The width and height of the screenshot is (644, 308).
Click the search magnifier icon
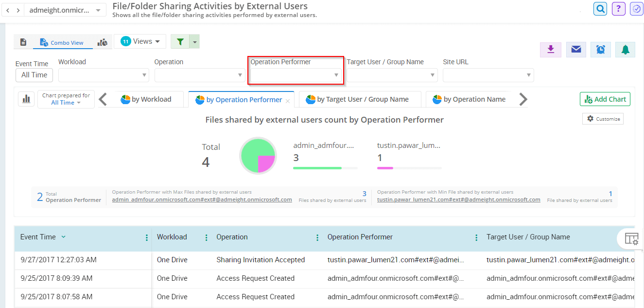pyautogui.click(x=600, y=9)
